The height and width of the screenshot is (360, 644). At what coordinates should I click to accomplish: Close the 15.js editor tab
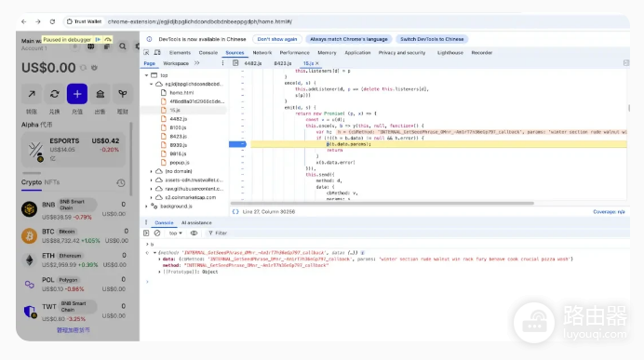point(317,63)
